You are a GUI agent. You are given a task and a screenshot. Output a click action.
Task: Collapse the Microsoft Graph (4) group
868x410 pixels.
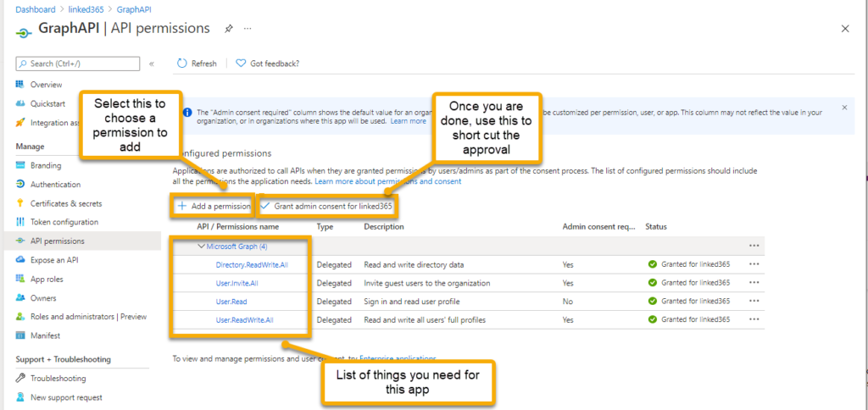[201, 247]
